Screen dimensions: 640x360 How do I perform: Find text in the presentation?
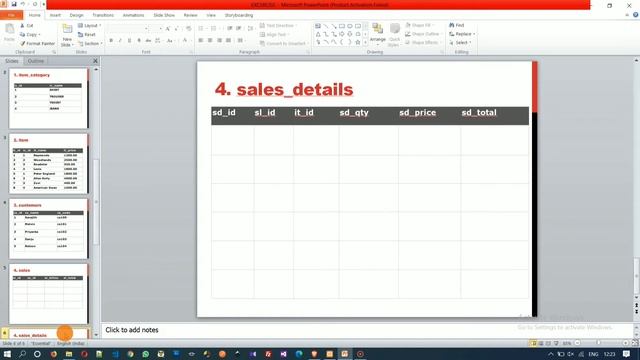(457, 25)
